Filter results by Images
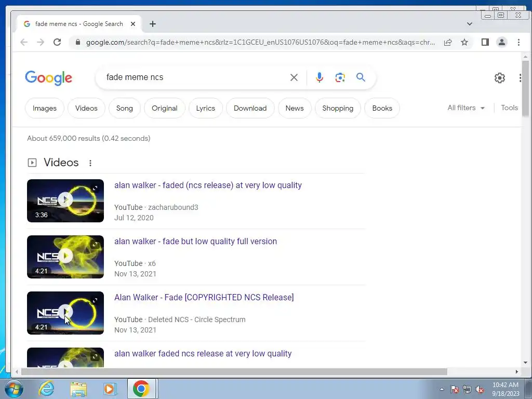This screenshot has width=532, height=399. click(x=45, y=108)
